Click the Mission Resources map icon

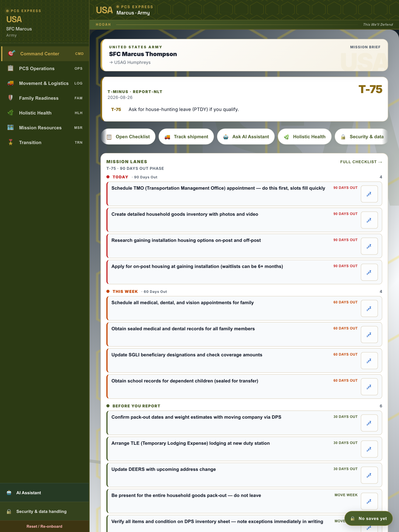11,128
